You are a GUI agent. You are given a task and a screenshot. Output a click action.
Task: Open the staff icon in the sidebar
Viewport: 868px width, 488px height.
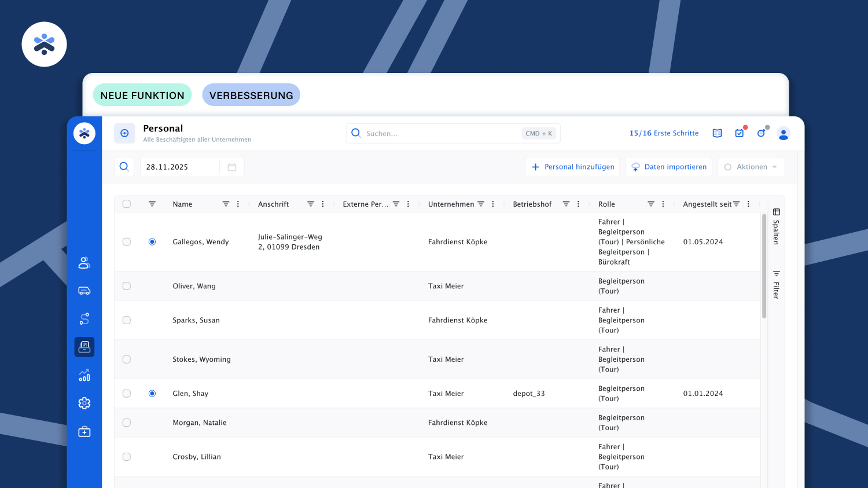click(x=84, y=263)
